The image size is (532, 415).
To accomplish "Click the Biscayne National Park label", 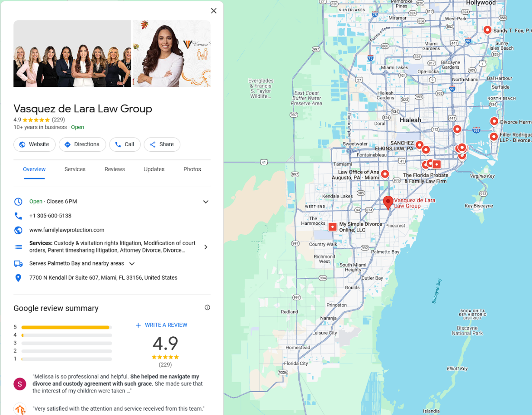I will (467, 331).
